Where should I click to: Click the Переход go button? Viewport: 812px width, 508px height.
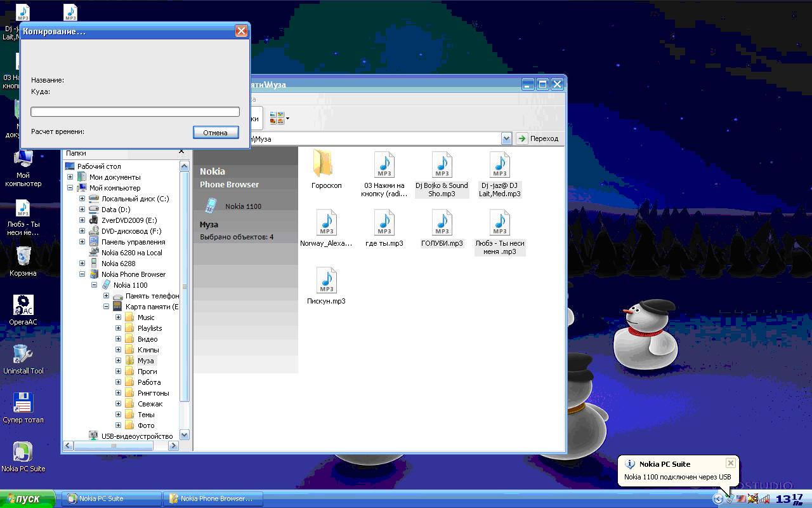(x=538, y=138)
